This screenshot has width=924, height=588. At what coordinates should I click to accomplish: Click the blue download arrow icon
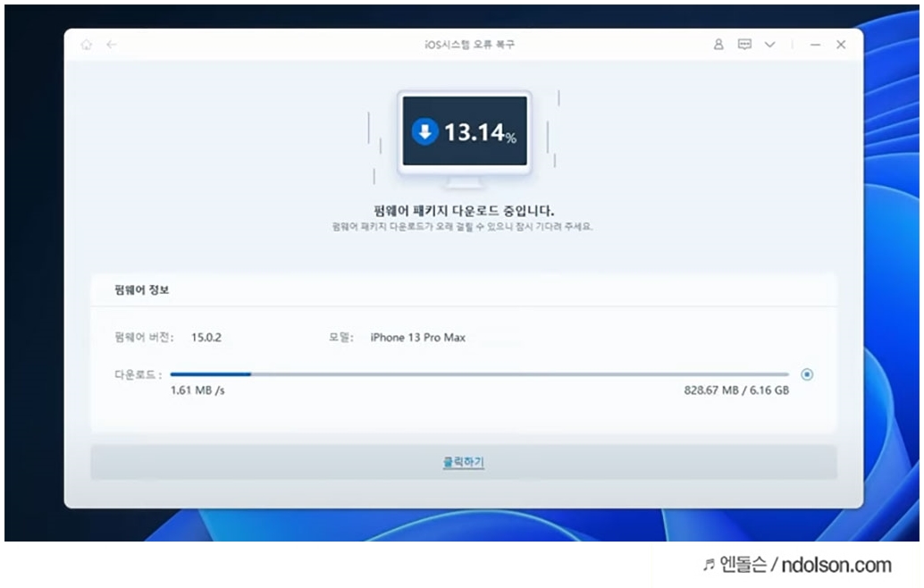pyautogui.click(x=424, y=131)
